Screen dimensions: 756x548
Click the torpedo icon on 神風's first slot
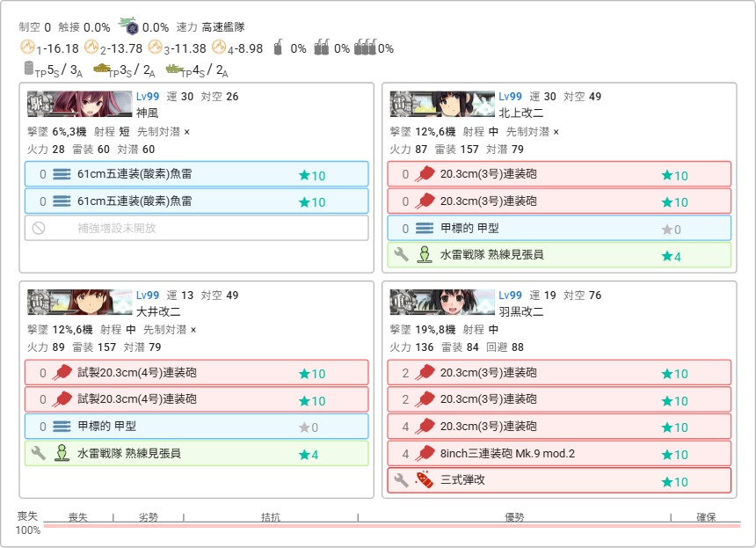point(62,174)
